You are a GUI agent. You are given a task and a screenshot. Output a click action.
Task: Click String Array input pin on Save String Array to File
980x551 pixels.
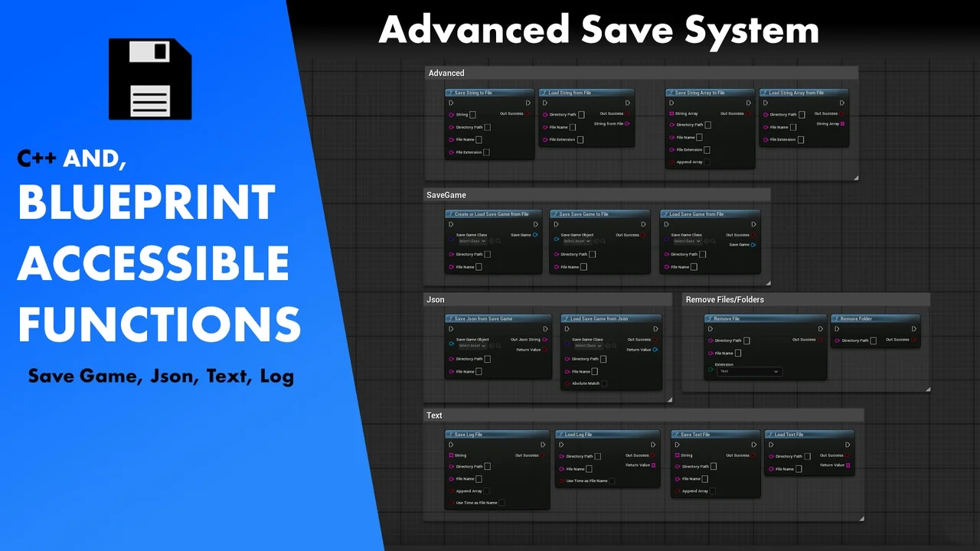[671, 113]
